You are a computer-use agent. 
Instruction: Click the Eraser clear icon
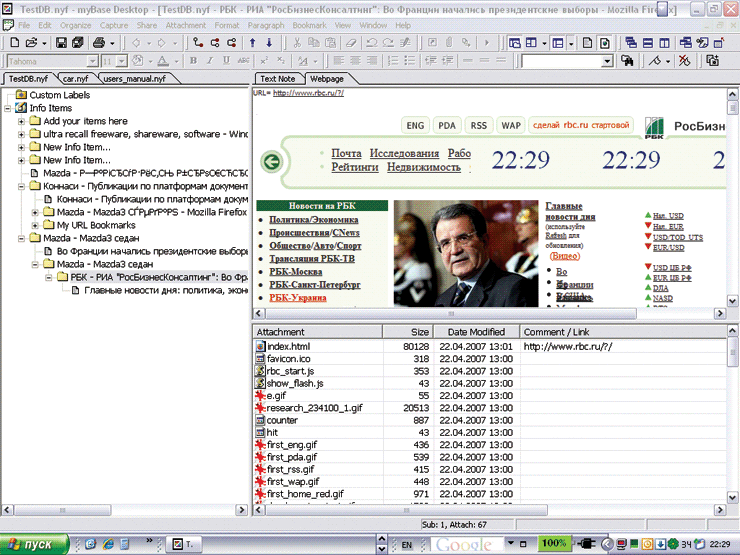[x=351, y=43]
